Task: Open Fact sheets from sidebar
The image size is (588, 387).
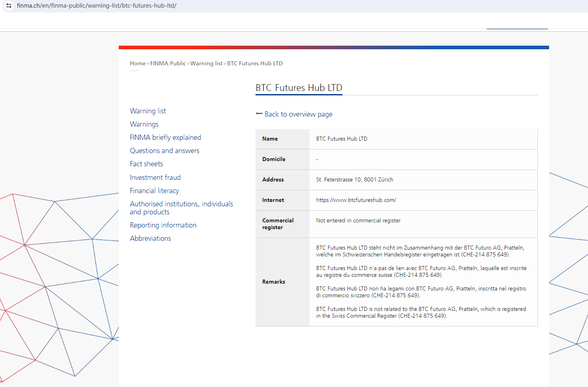Action: (x=146, y=164)
